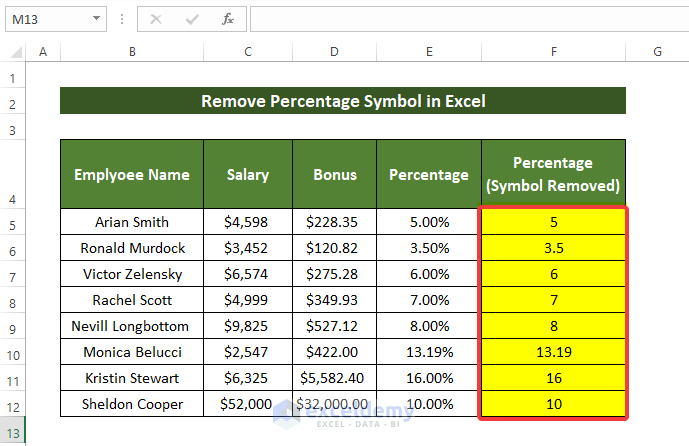Select column B header

pyautogui.click(x=132, y=51)
